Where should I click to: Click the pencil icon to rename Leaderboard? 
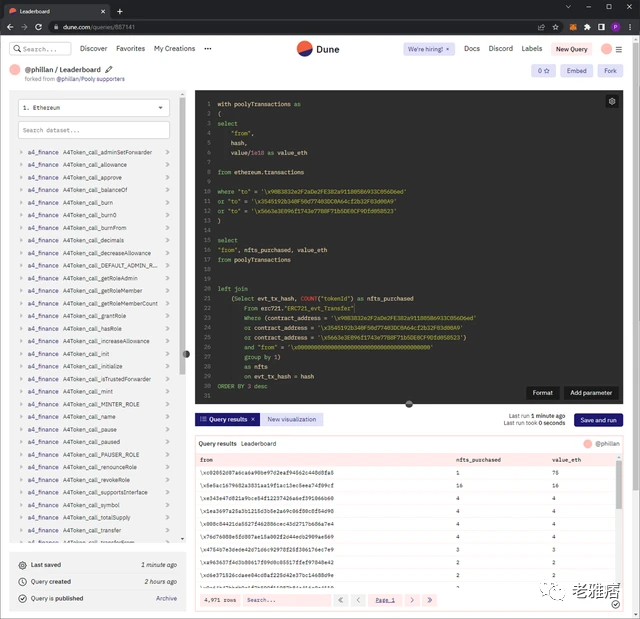[109, 69]
